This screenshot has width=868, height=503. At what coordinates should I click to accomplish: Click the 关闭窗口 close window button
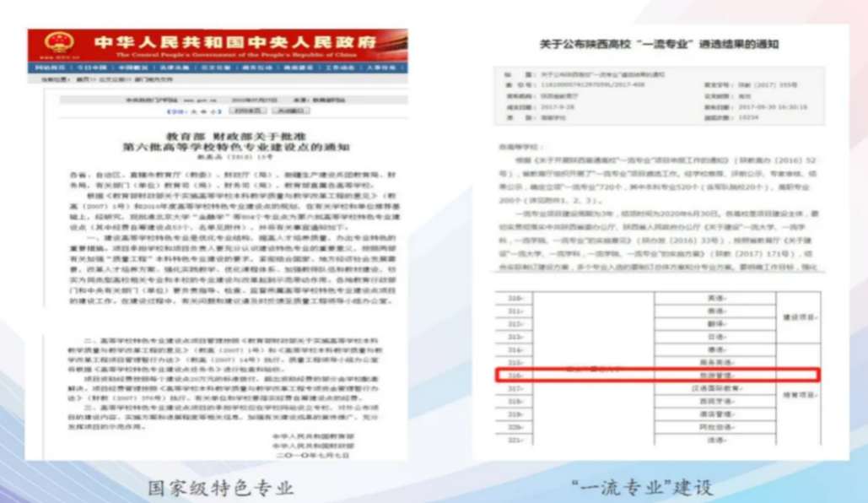click(291, 111)
